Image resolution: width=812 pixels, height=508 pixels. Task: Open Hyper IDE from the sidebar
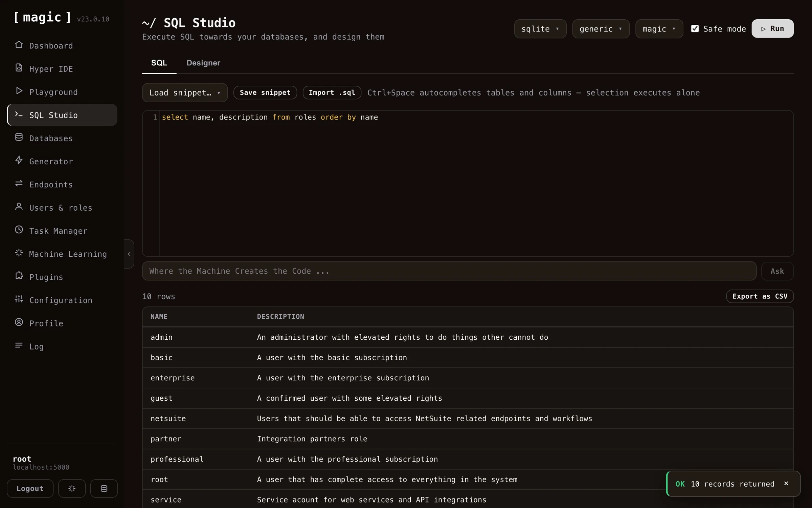(62, 69)
